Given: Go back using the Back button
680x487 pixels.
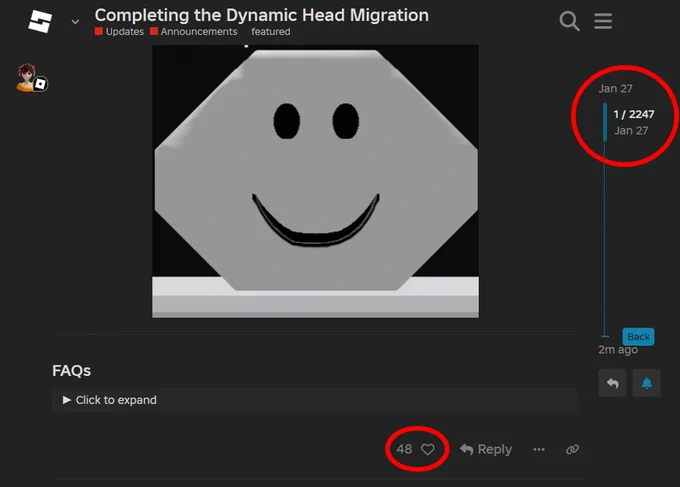Looking at the screenshot, I should click(638, 337).
